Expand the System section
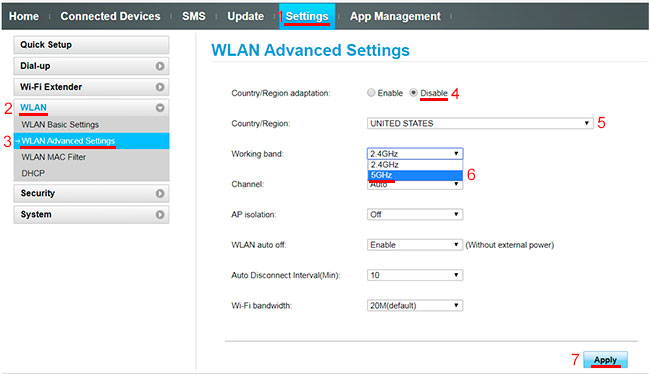The image size is (650, 374). [x=91, y=215]
